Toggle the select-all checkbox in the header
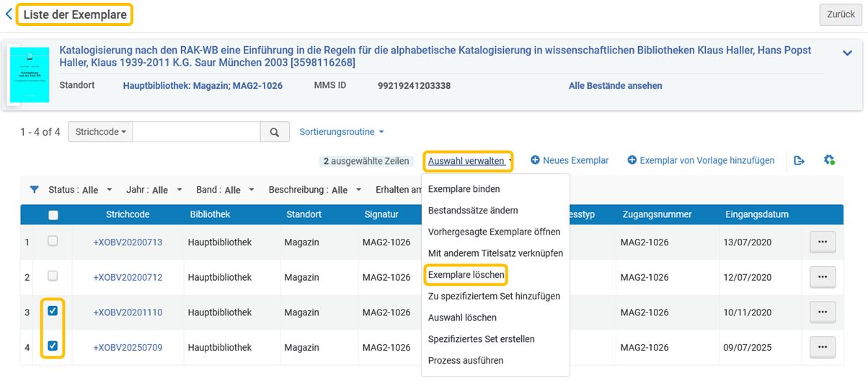 tap(53, 214)
